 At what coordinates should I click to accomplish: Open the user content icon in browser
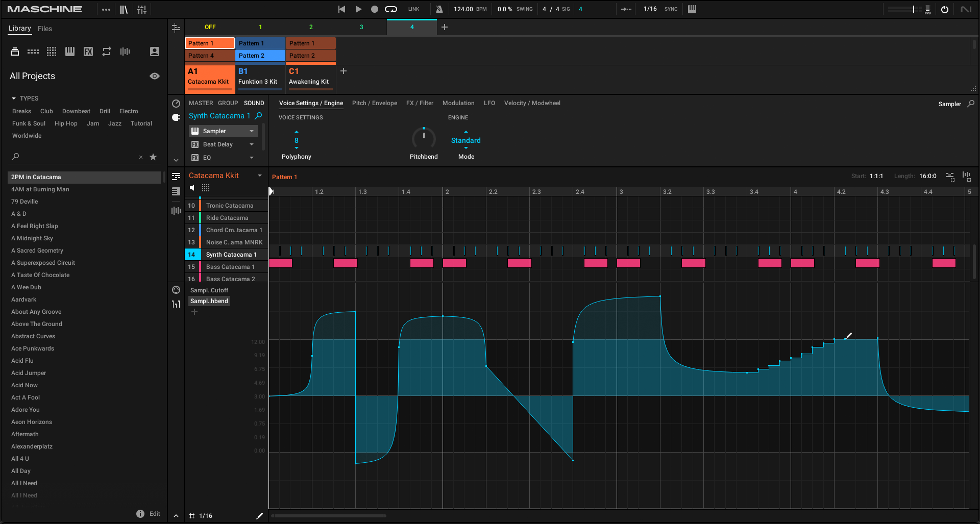click(x=155, y=52)
